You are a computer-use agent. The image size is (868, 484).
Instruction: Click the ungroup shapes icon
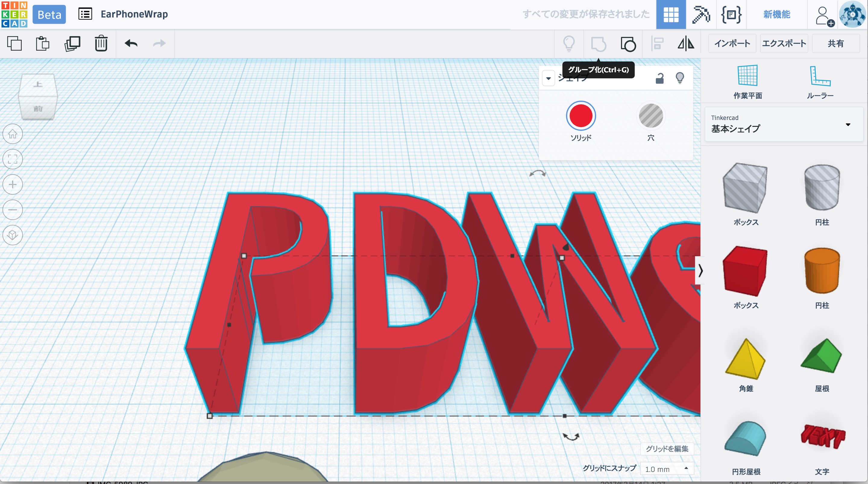628,43
